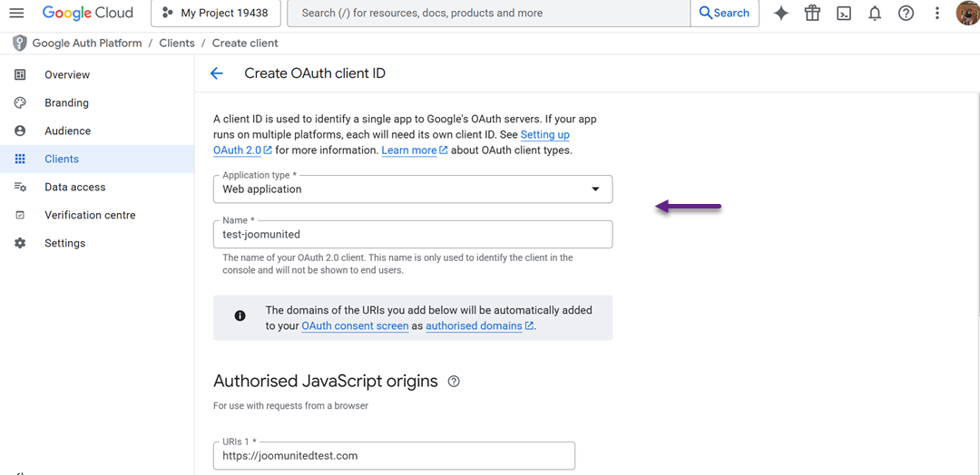Focus the top search resources field
Viewport: 980px width, 475px height.
[489, 13]
